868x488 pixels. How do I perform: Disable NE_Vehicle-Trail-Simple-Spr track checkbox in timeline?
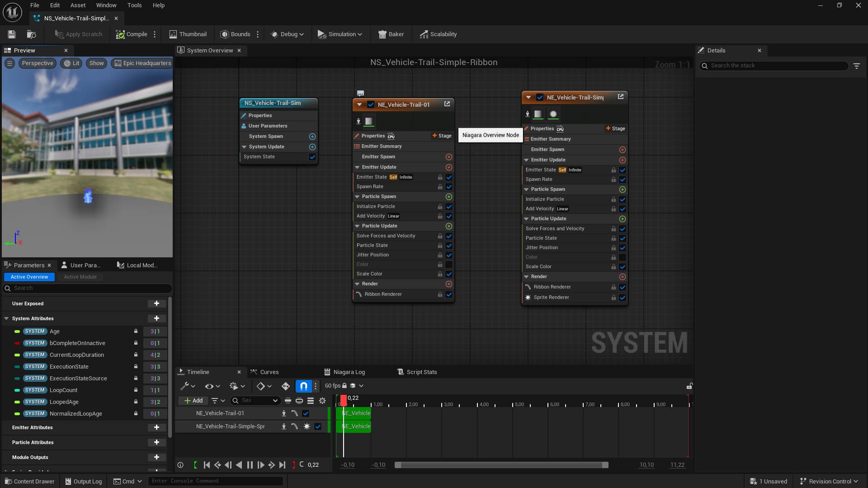[x=317, y=426]
